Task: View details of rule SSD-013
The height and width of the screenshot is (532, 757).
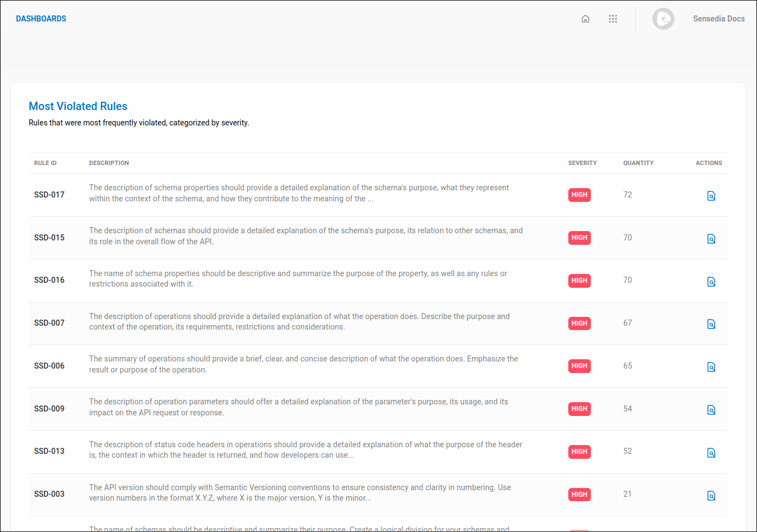Action: click(711, 452)
